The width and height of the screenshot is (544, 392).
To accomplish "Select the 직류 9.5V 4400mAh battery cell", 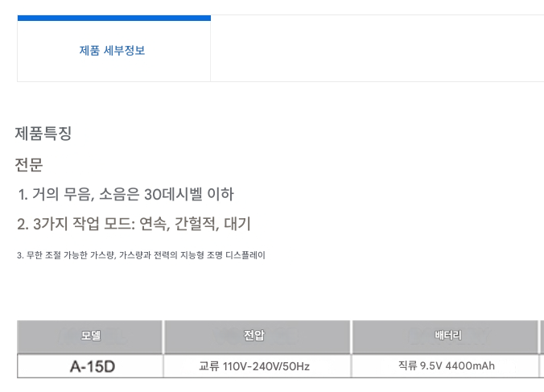I will coord(446,366).
